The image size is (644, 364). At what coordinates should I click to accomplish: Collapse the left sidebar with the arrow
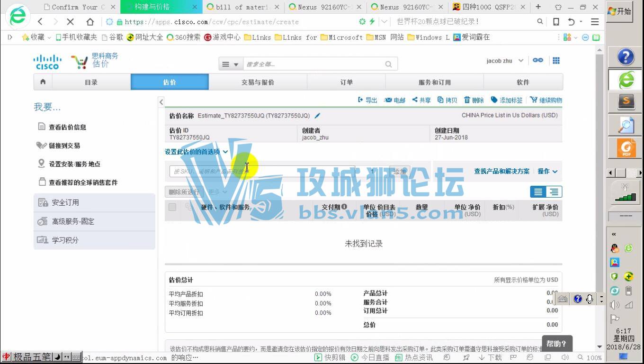(161, 102)
